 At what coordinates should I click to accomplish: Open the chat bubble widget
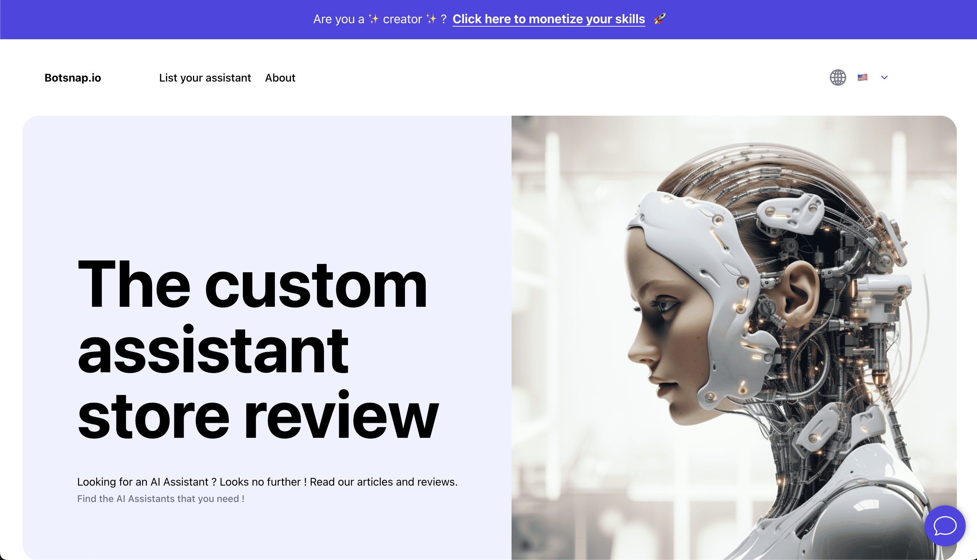coord(945,526)
